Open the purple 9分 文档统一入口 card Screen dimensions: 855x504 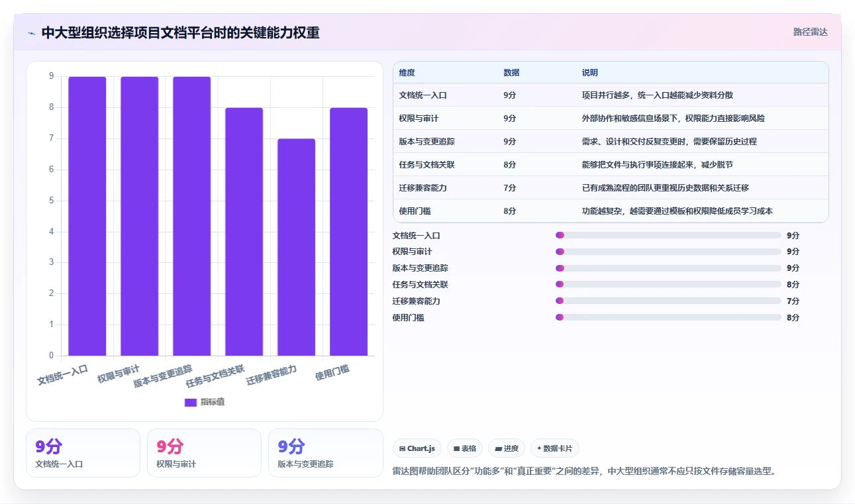click(x=83, y=453)
